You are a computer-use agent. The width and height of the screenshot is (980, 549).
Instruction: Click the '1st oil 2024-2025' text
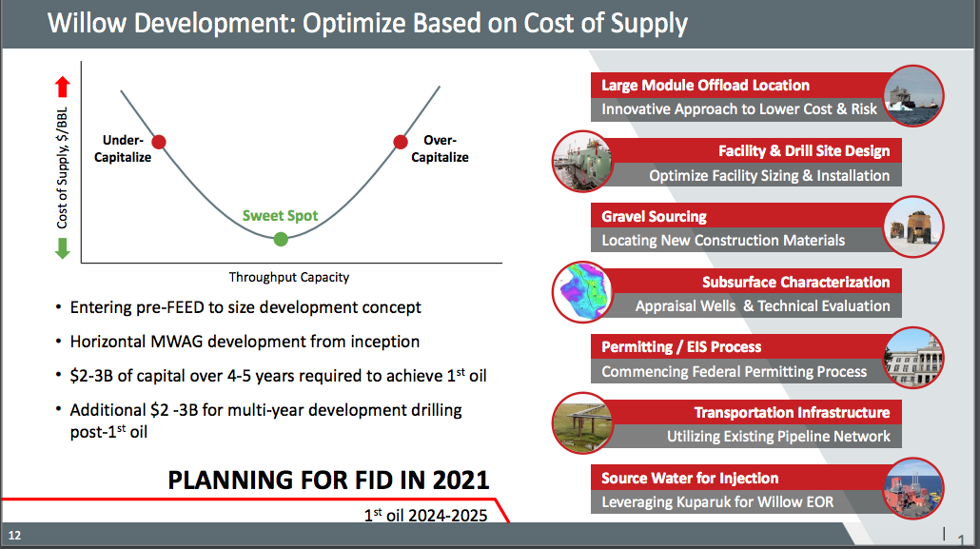425,516
